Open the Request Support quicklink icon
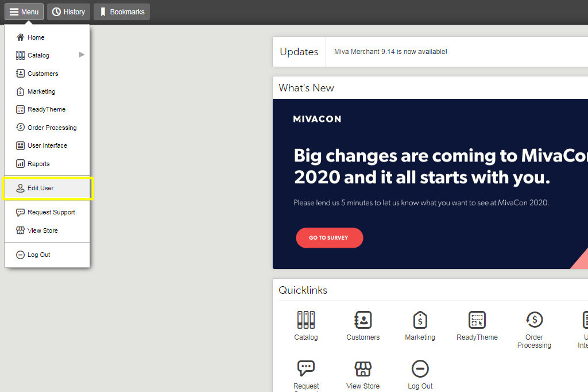The width and height of the screenshot is (588, 392). 306,368
